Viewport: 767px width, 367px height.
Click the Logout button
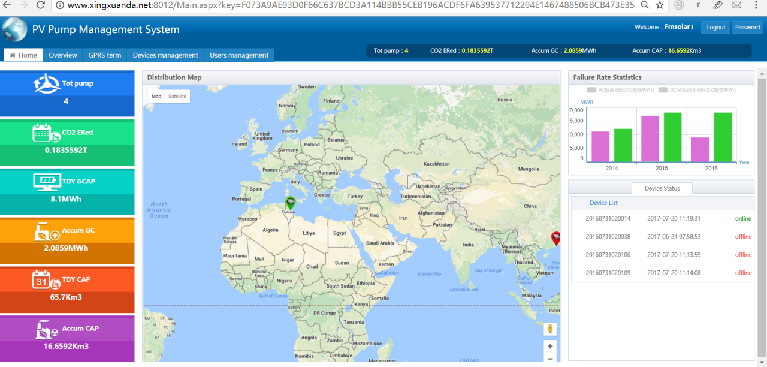[715, 27]
